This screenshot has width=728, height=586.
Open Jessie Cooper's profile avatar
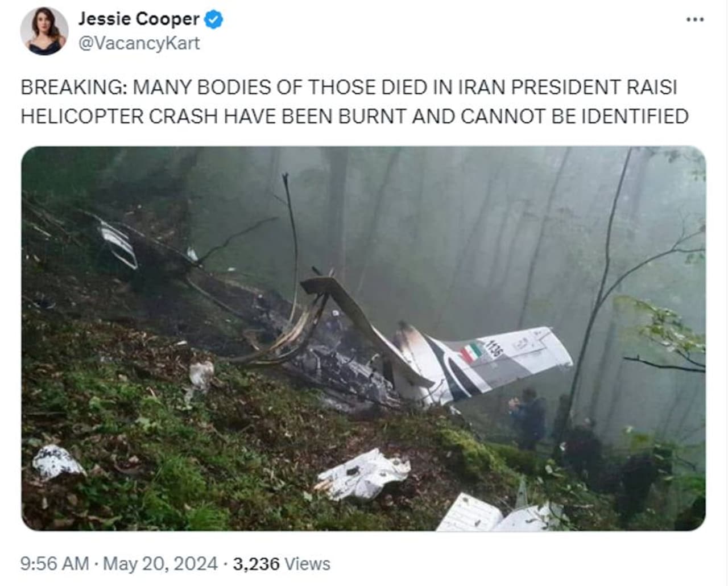click(x=44, y=31)
